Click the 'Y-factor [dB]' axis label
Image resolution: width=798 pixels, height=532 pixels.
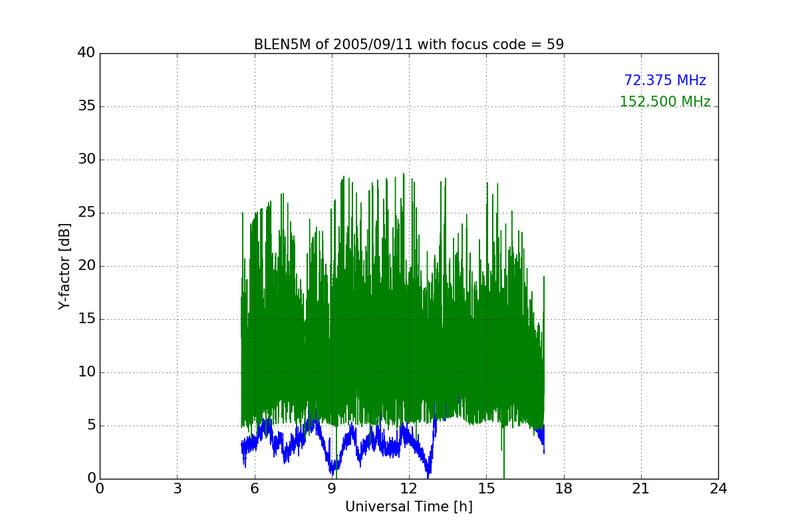coord(65,266)
